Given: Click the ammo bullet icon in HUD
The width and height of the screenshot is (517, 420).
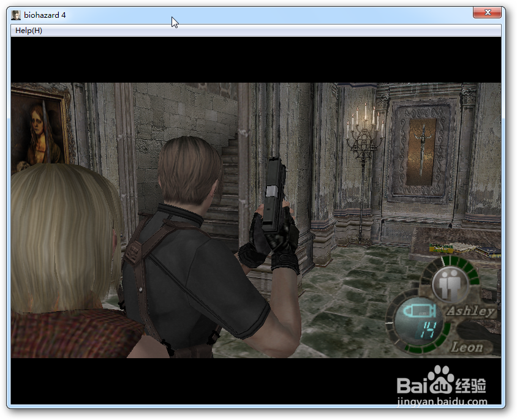Looking at the screenshot, I should click(x=420, y=312).
